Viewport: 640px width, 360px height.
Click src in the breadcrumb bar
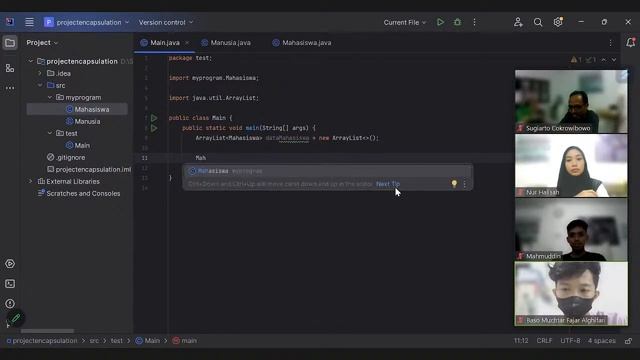(x=94, y=340)
